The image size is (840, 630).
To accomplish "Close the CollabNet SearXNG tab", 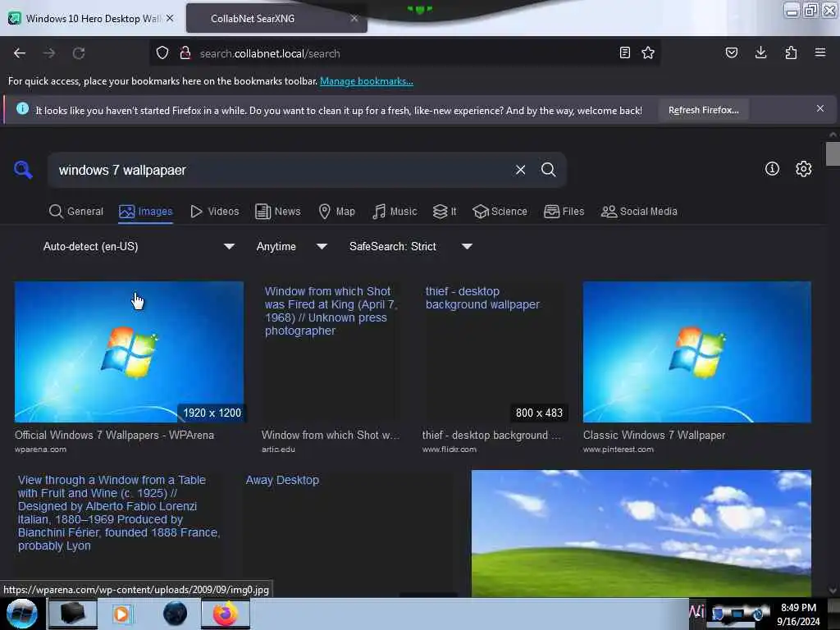I will pos(354,18).
